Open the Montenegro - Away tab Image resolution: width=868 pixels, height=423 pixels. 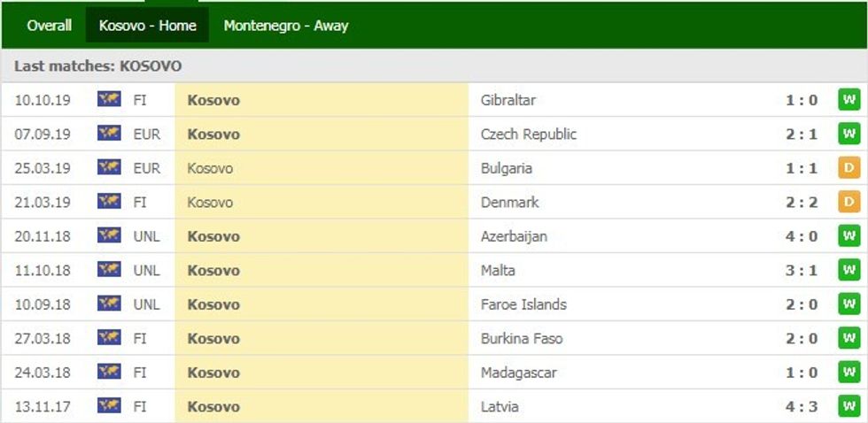[285, 26]
